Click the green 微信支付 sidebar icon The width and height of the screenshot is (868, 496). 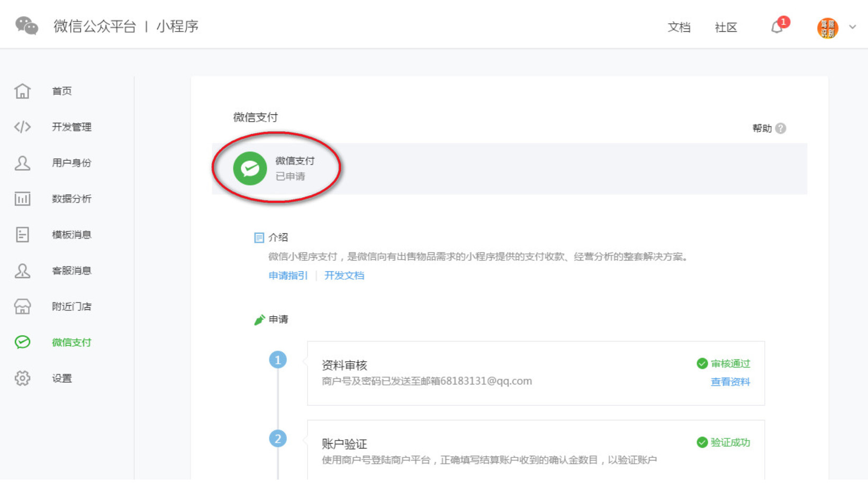(x=22, y=342)
